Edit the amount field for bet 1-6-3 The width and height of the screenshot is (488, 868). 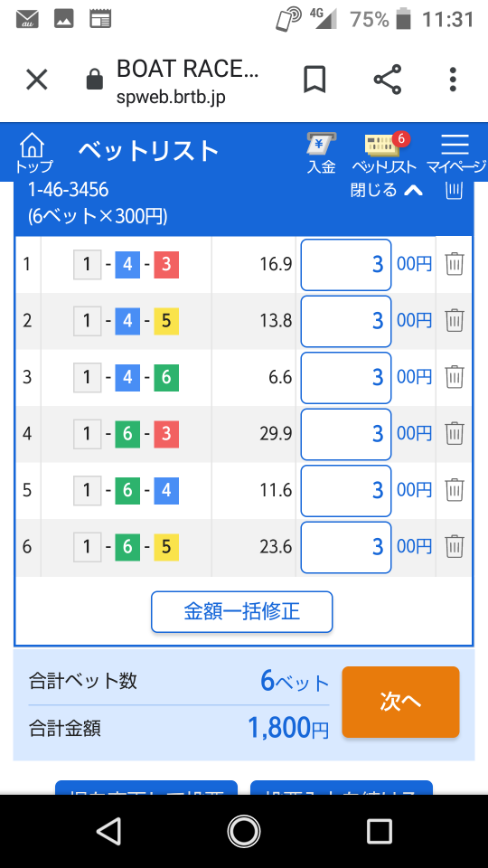coord(346,434)
